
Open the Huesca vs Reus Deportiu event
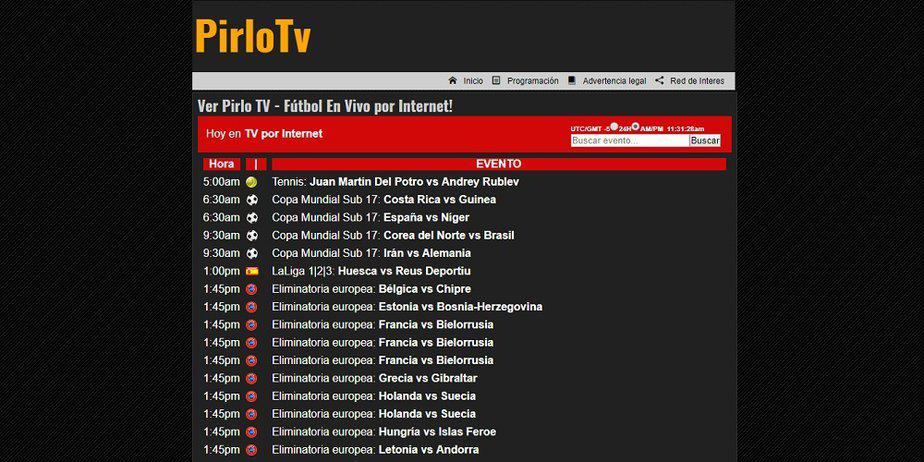pos(371,271)
